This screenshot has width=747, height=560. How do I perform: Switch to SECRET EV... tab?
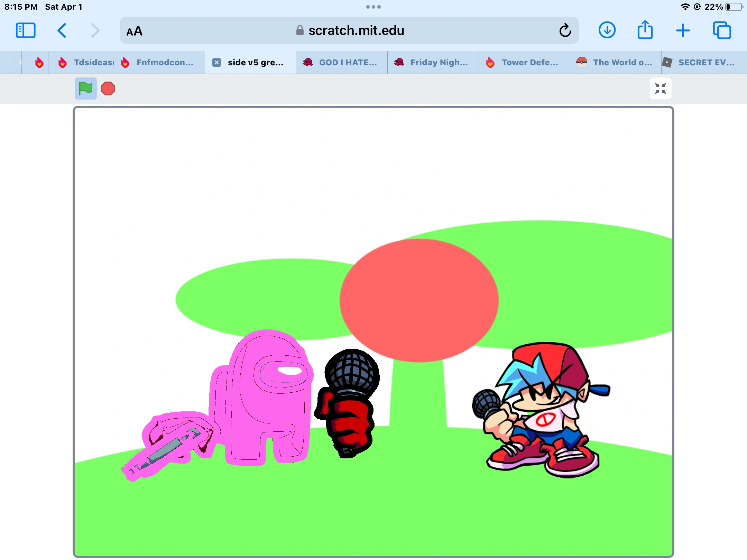[x=705, y=62]
